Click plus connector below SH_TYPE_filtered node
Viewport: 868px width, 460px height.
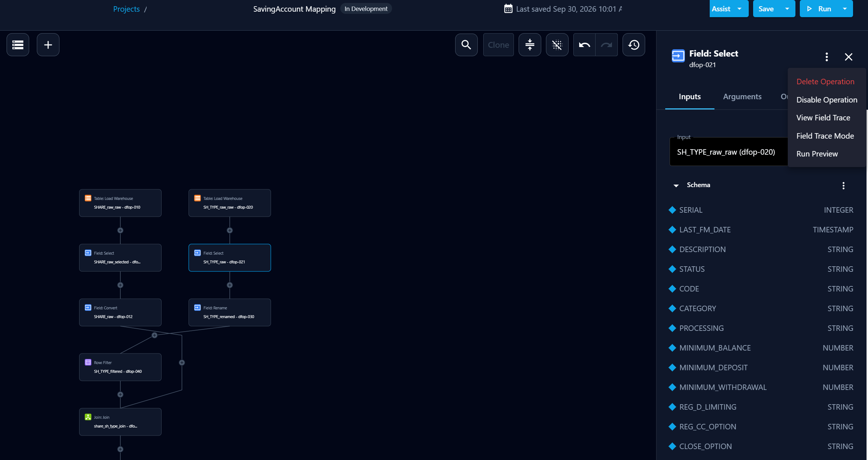tap(120, 394)
